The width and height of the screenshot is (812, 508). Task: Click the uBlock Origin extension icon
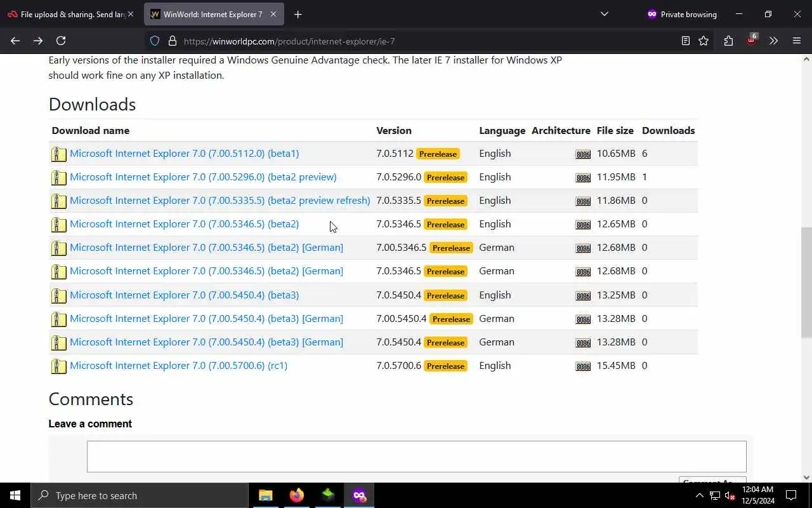coord(752,39)
